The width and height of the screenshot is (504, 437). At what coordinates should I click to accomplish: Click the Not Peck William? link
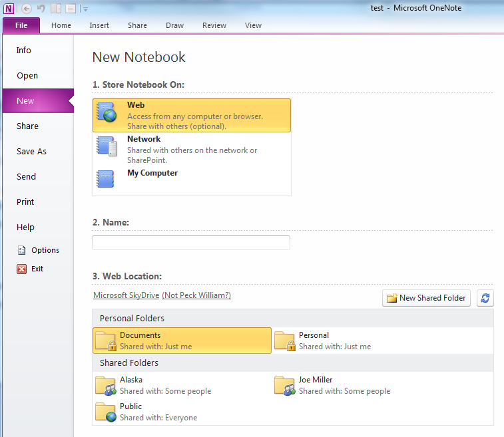point(196,295)
